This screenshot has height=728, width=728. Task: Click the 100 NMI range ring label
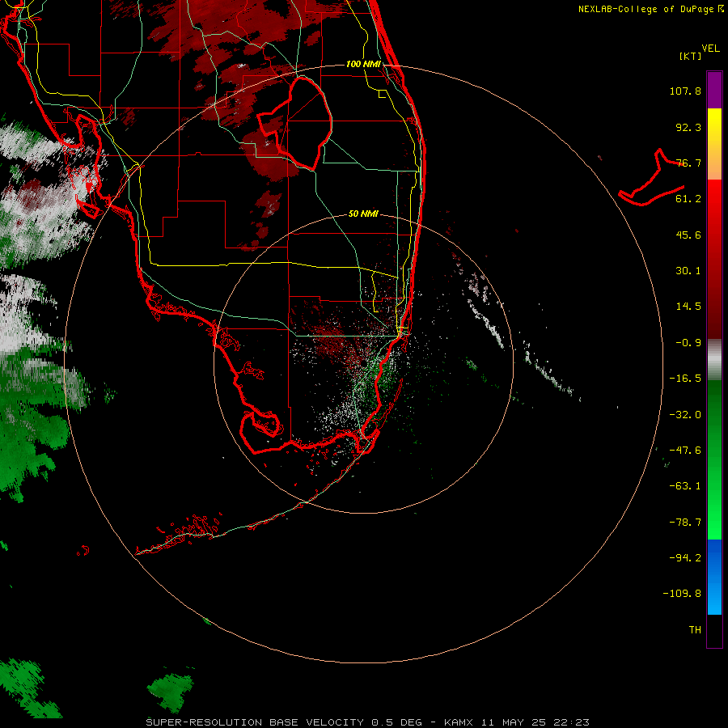363,64
